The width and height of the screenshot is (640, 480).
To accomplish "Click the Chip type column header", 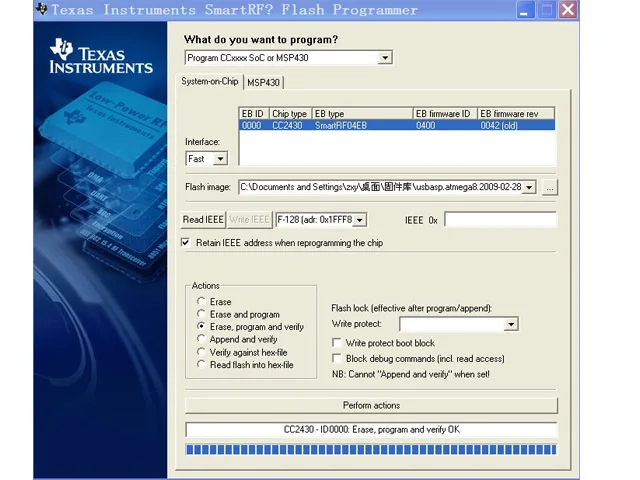I will (290, 114).
